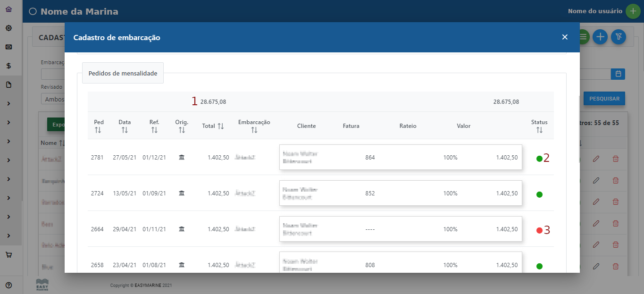This screenshot has width=644, height=294.
Task: Click the green plus beside Nome do usuário
Action: (x=633, y=11)
